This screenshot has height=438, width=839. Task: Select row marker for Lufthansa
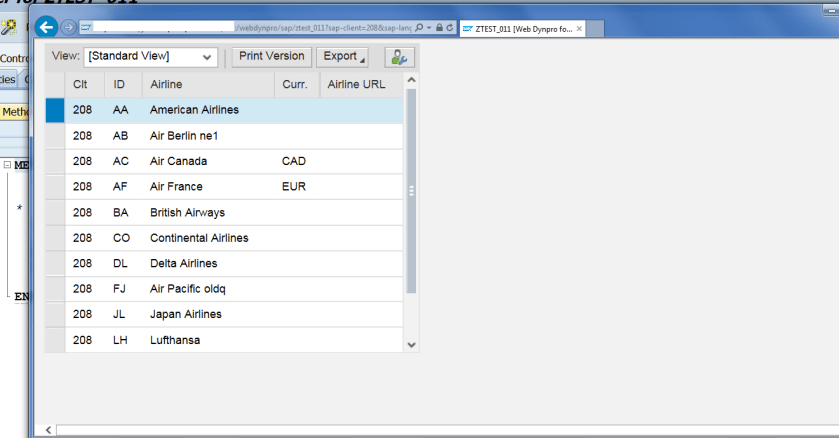coord(55,340)
